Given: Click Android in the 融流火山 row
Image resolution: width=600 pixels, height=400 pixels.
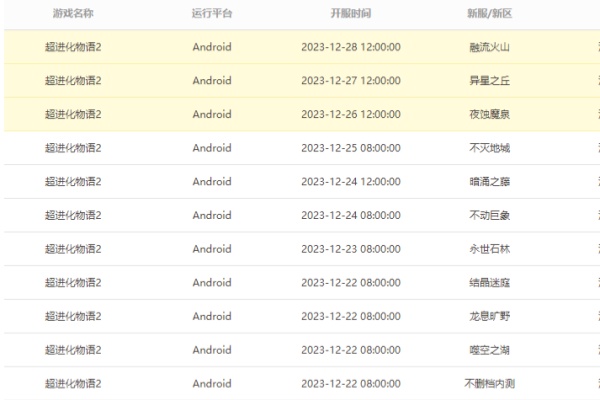Looking at the screenshot, I should coord(212,47).
